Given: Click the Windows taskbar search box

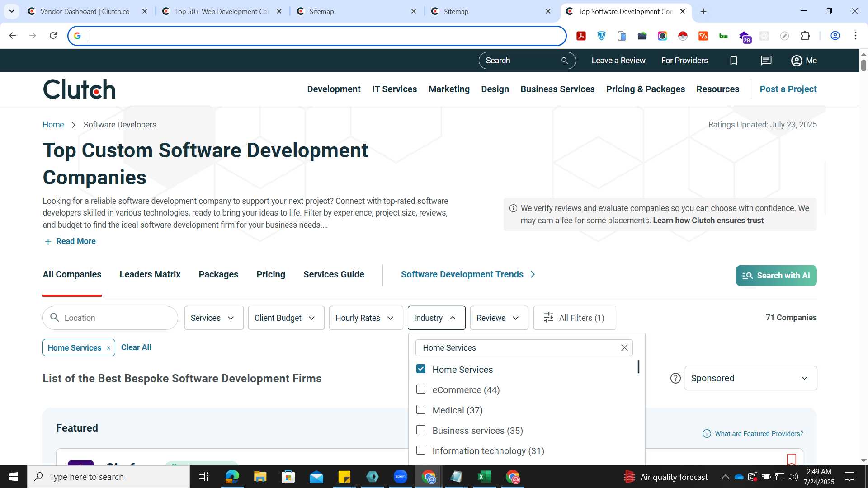Looking at the screenshot, I should coord(108,477).
